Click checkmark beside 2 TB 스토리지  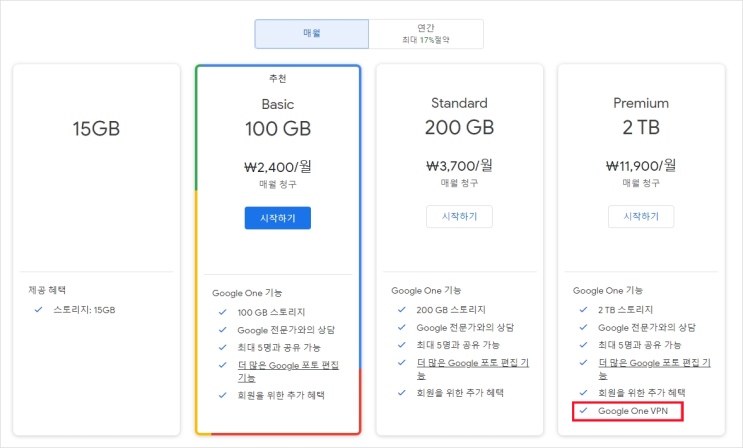click(583, 310)
